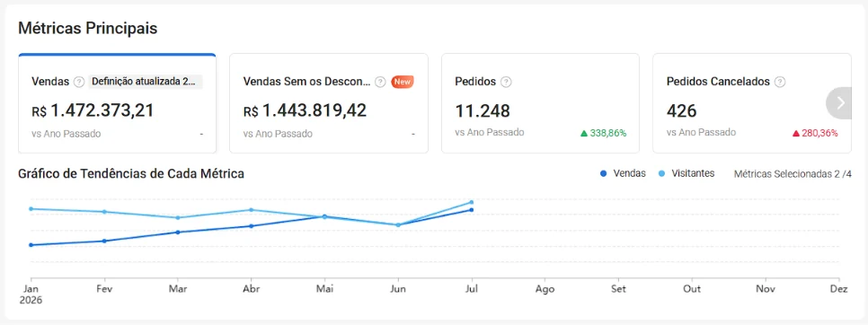Click the help icon next to Pedidos

pos(506,82)
